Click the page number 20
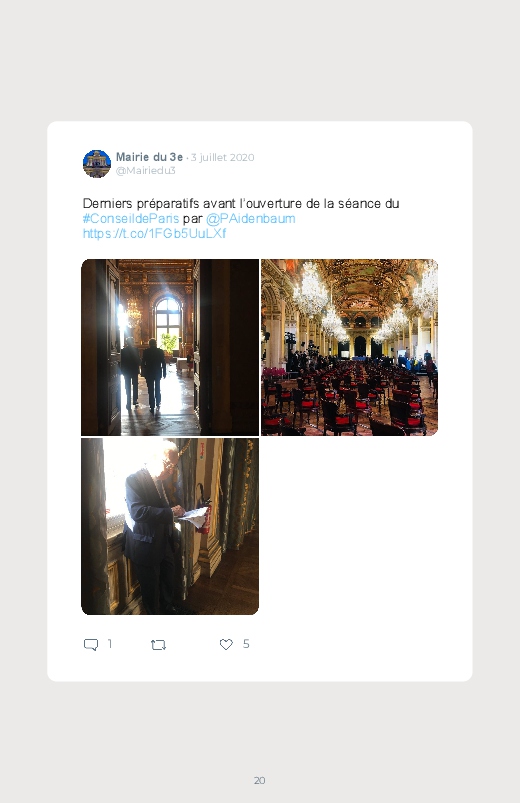This screenshot has width=520, height=803. click(260, 780)
